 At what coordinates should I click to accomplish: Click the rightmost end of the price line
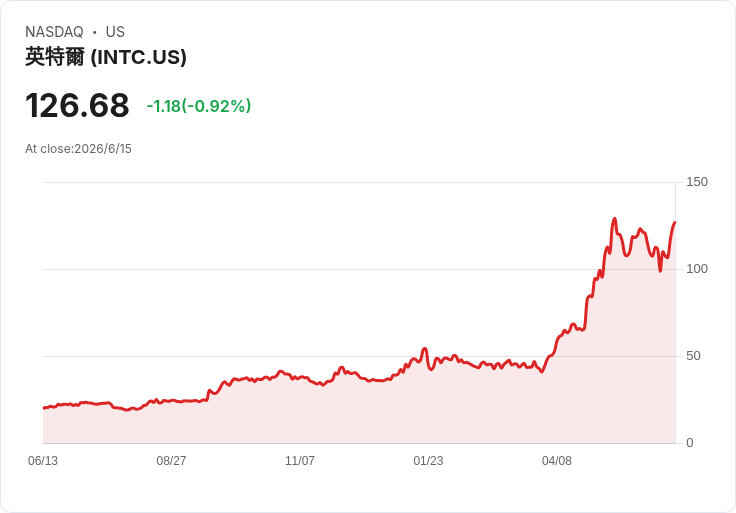point(675,222)
